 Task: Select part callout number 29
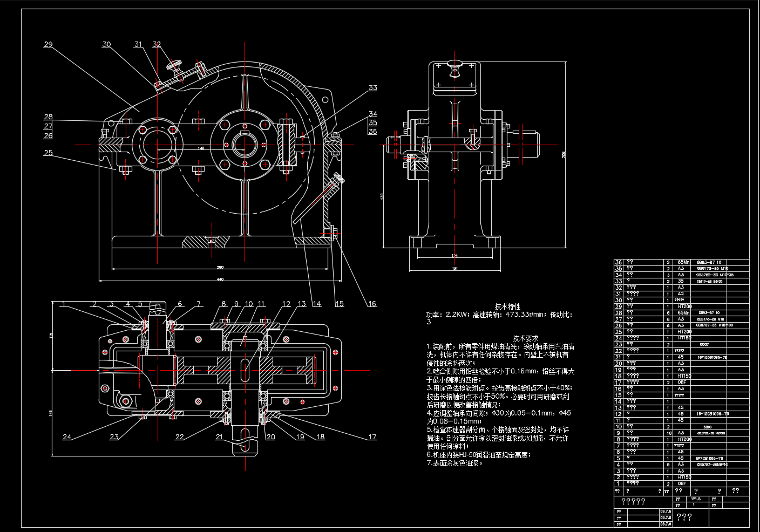click(x=48, y=44)
